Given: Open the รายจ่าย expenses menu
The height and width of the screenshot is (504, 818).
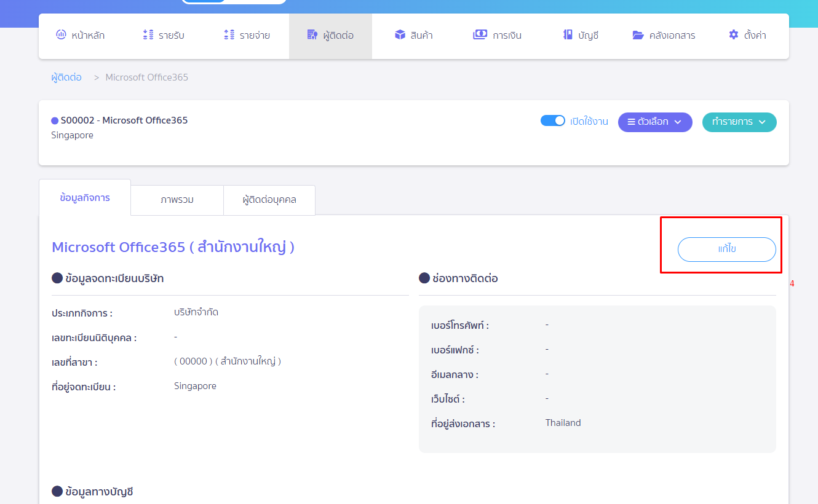Looking at the screenshot, I should [247, 36].
